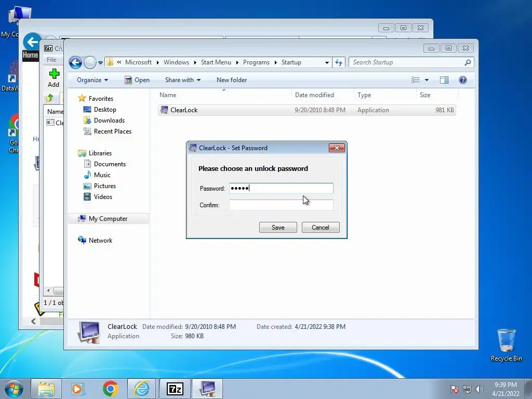Open volume tray icon
This screenshot has height=399, width=532.
[x=479, y=389]
